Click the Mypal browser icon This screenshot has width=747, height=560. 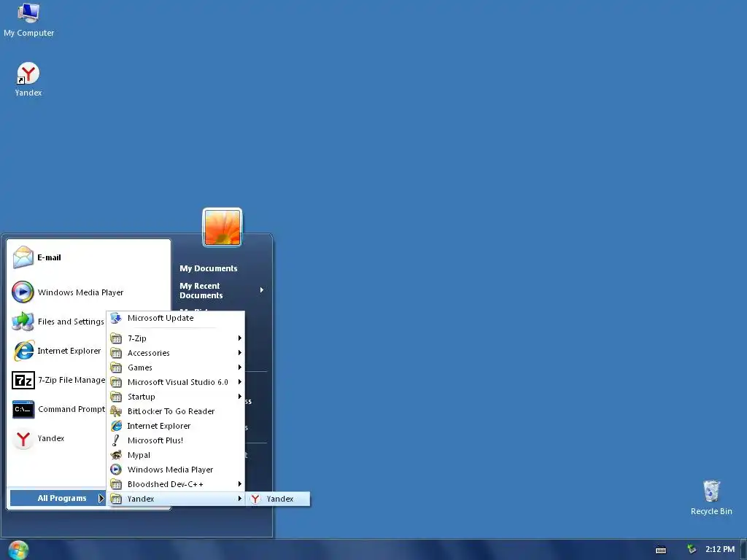[116, 455]
